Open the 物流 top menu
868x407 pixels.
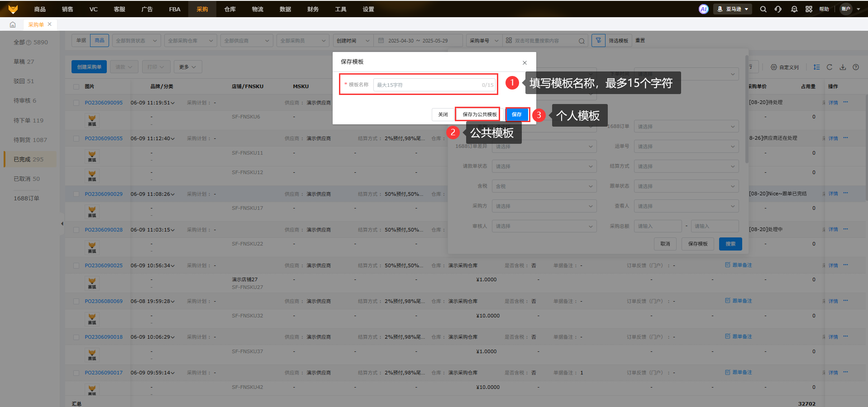click(x=258, y=9)
